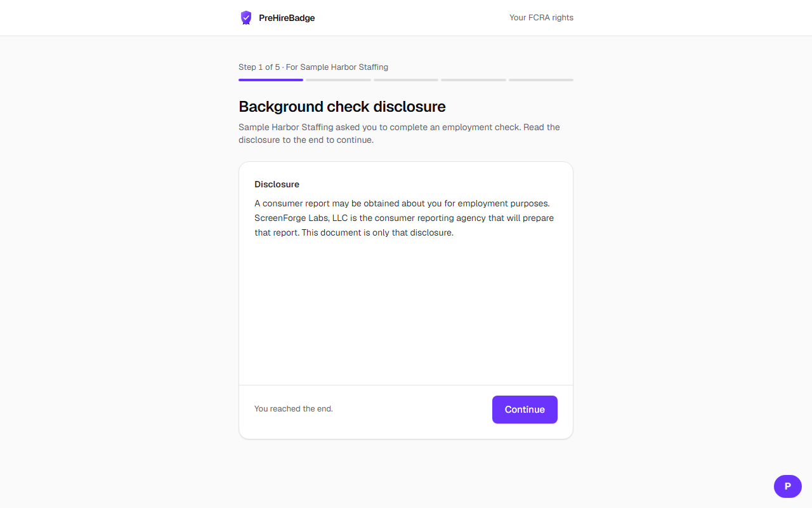812x508 pixels.
Task: Click empty space inside the disclosure box
Action: tap(406, 311)
